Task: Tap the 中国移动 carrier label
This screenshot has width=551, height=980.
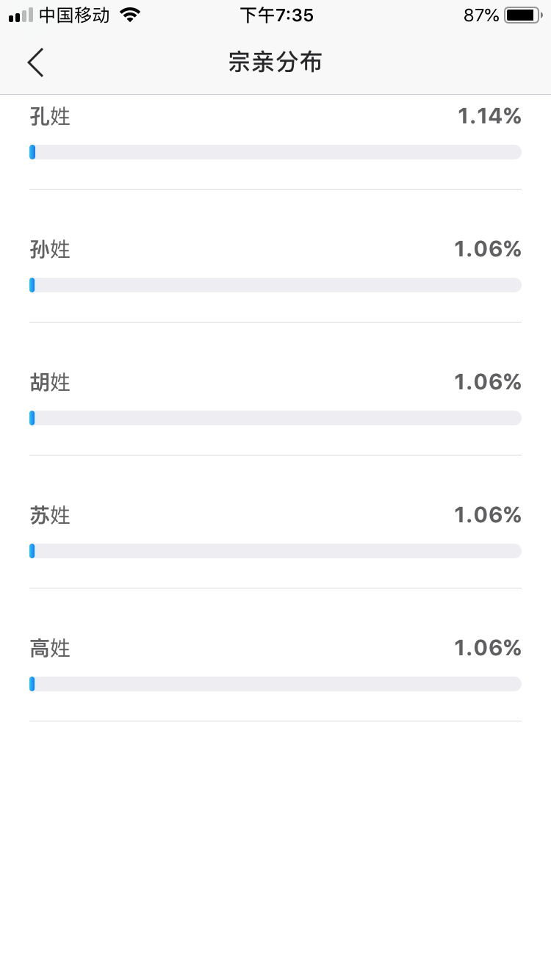Action: pyautogui.click(x=74, y=15)
